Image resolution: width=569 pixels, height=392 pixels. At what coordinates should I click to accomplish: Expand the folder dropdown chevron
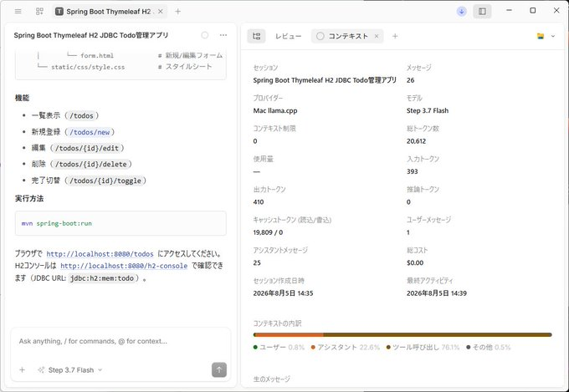click(553, 36)
